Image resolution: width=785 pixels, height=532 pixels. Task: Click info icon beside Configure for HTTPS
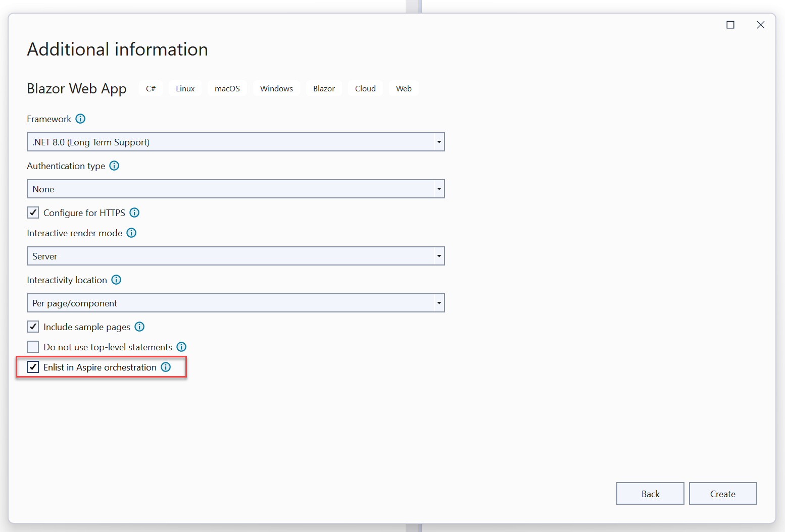(134, 212)
